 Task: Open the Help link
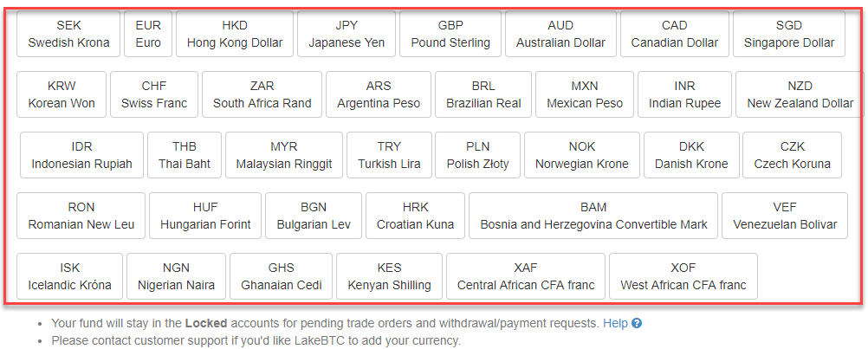(615, 324)
